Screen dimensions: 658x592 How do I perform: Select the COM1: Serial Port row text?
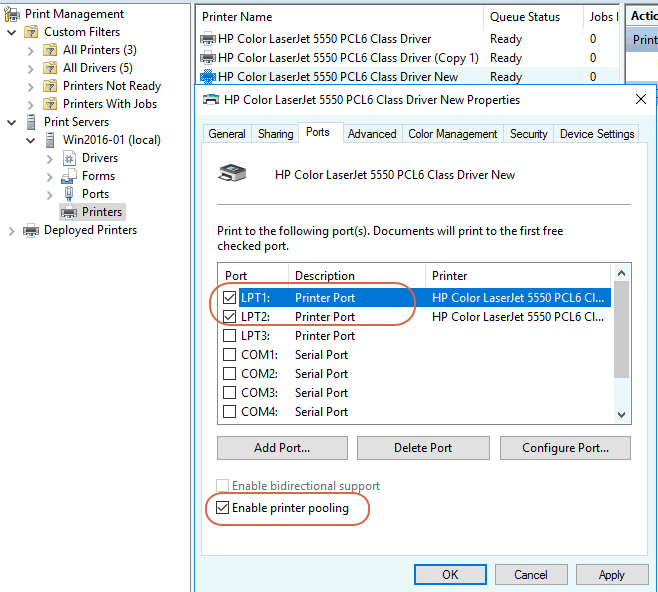[295, 355]
